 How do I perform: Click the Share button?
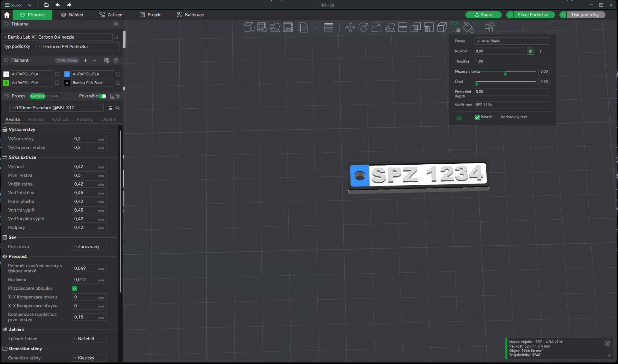[483, 15]
